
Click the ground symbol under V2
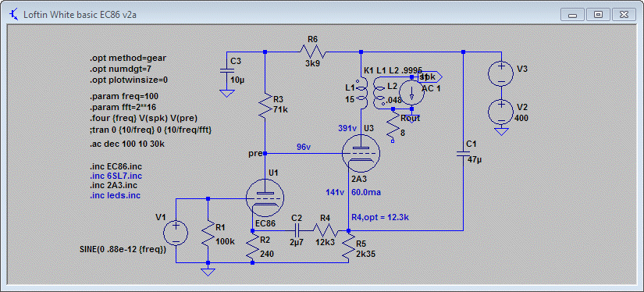point(500,131)
